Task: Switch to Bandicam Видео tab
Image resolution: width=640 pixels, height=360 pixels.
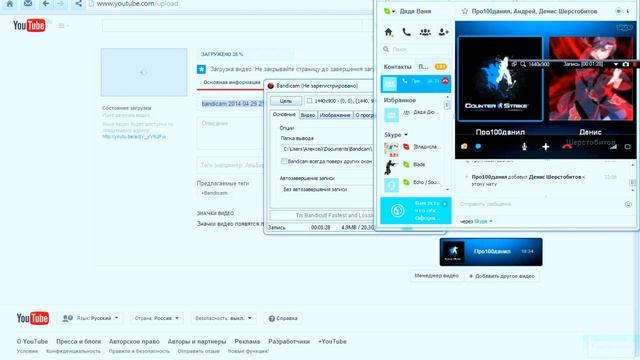Action: pyautogui.click(x=308, y=115)
